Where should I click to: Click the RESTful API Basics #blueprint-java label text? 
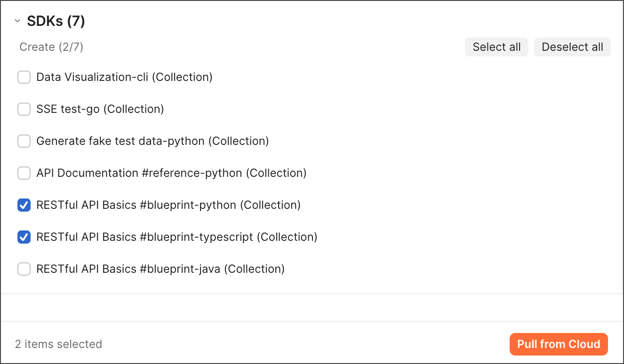click(160, 269)
